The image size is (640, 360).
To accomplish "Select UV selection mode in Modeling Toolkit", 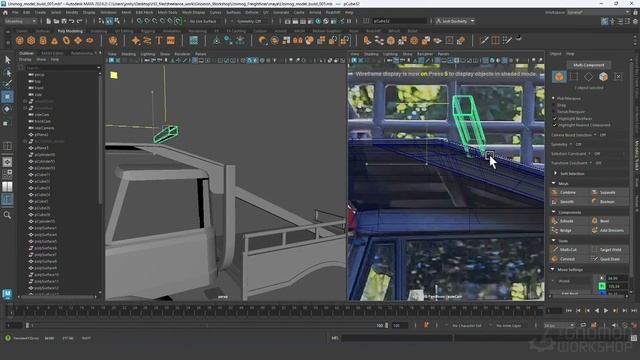I will [x=618, y=76].
